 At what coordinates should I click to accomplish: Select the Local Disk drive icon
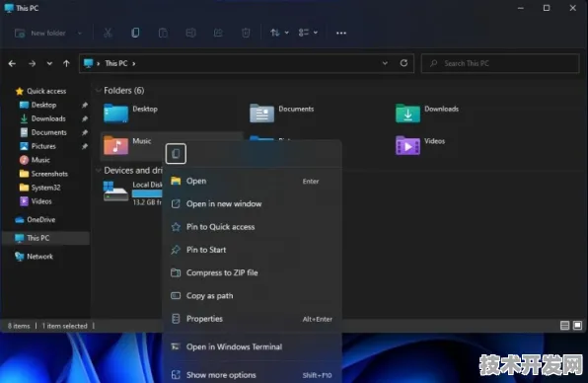point(115,191)
